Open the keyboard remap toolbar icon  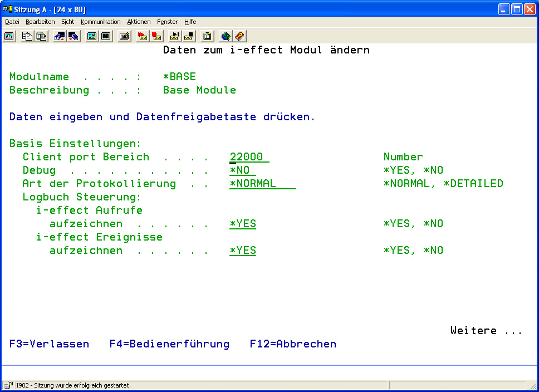[125, 36]
